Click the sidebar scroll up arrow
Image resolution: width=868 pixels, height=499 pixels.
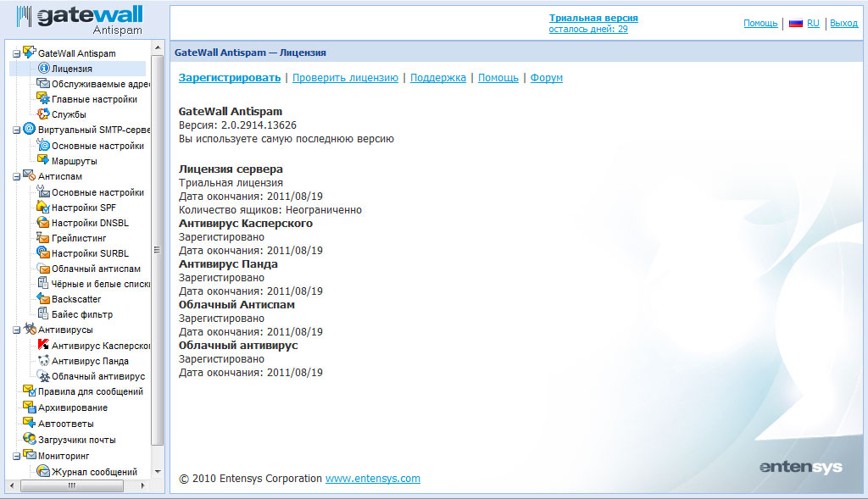[x=158, y=47]
